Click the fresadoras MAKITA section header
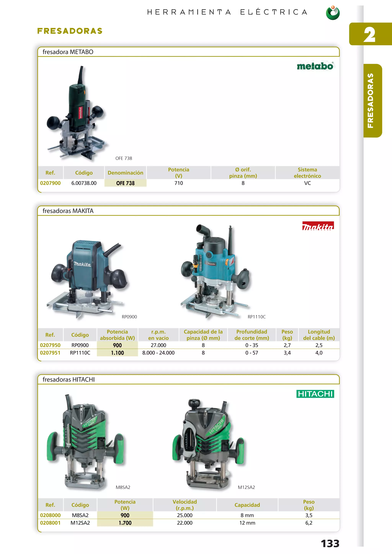This screenshot has width=392, height=554. point(68,211)
